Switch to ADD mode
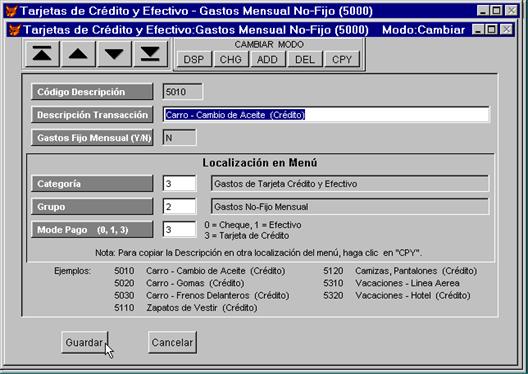 267,60
